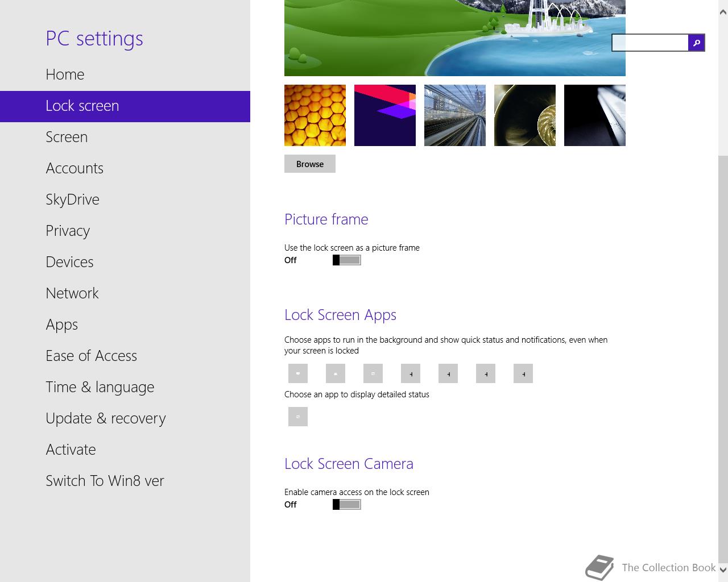
Task: Open Devices settings
Action: tap(125, 263)
